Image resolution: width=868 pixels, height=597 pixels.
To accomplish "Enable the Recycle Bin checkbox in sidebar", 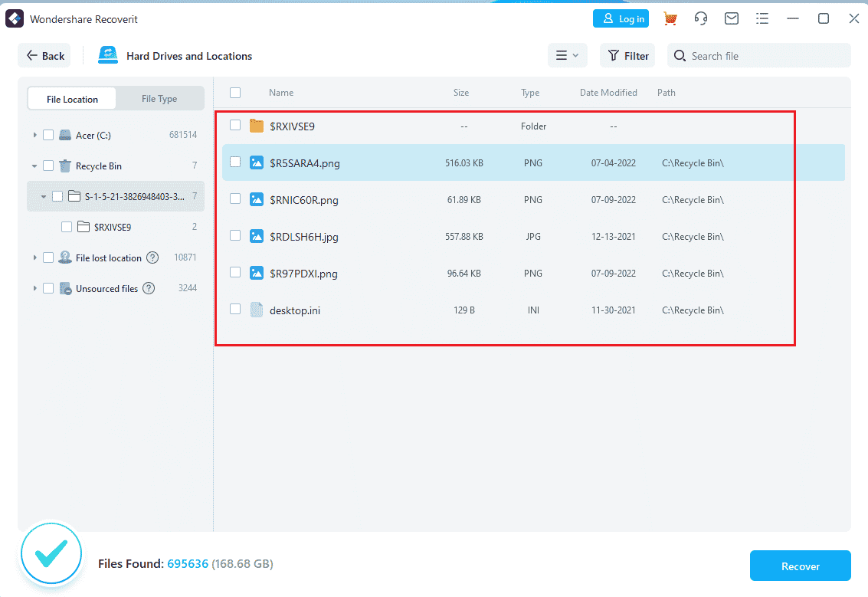I will (48, 166).
